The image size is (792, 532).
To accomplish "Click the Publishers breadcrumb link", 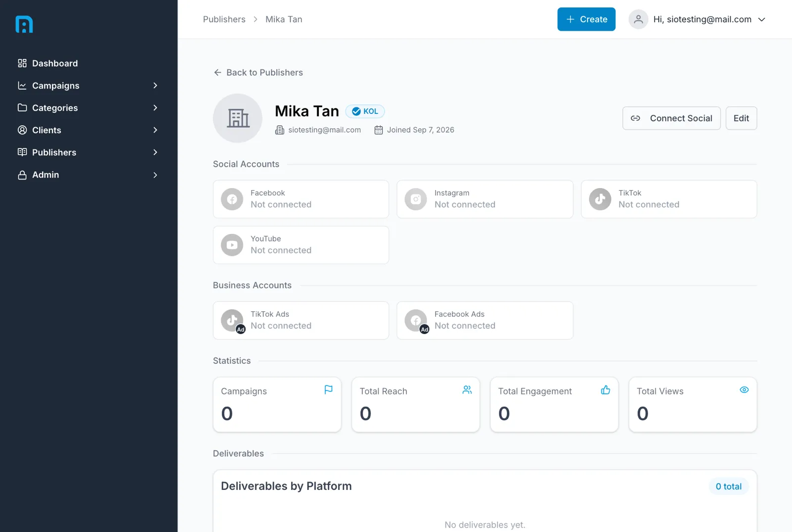I will point(224,19).
